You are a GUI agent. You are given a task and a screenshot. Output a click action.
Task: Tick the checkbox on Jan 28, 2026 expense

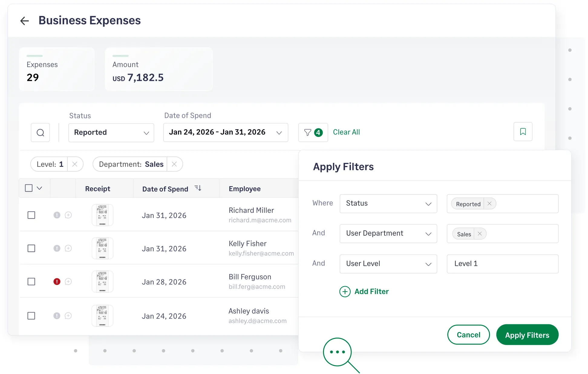[x=31, y=281]
